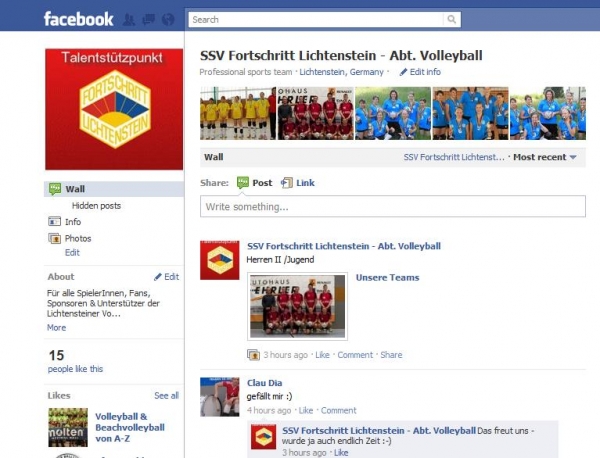Open the friend requests icon
The height and width of the screenshot is (458, 600).
coord(129,19)
